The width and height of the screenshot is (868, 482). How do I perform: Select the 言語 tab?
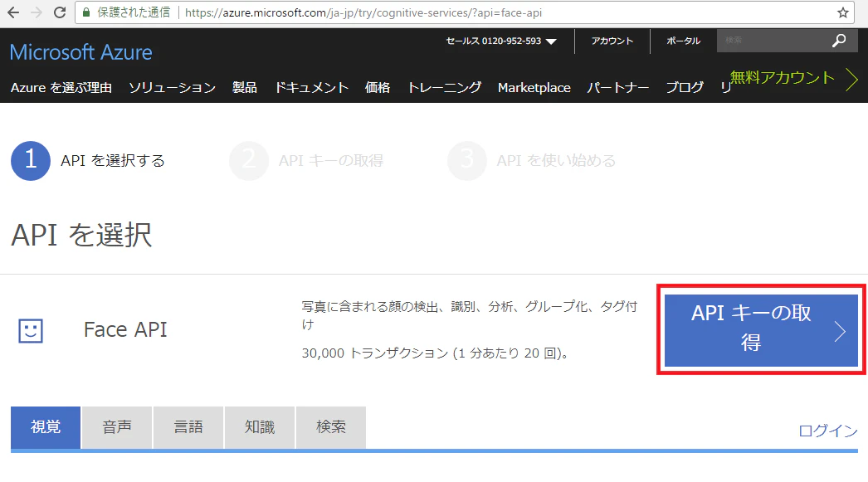pos(188,427)
